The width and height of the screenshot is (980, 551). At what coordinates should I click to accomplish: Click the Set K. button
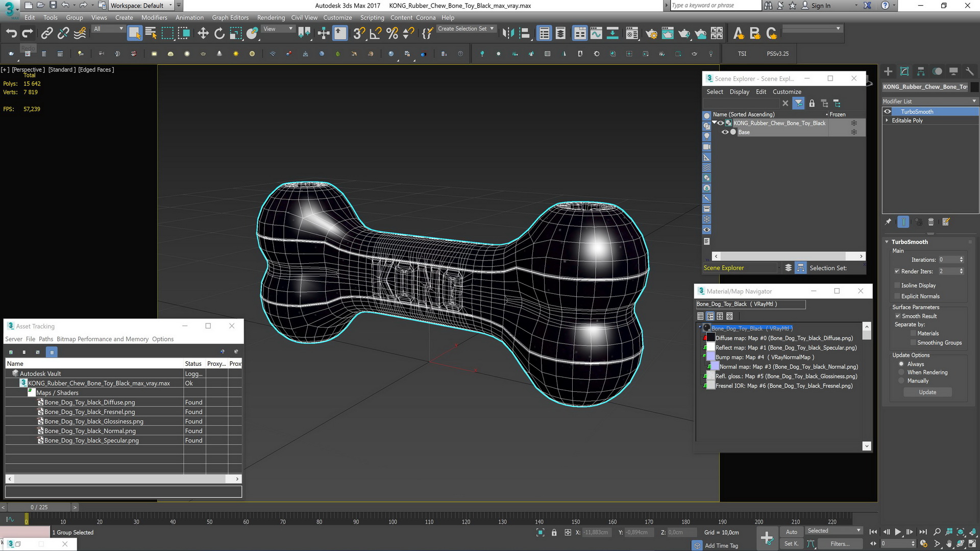click(791, 544)
